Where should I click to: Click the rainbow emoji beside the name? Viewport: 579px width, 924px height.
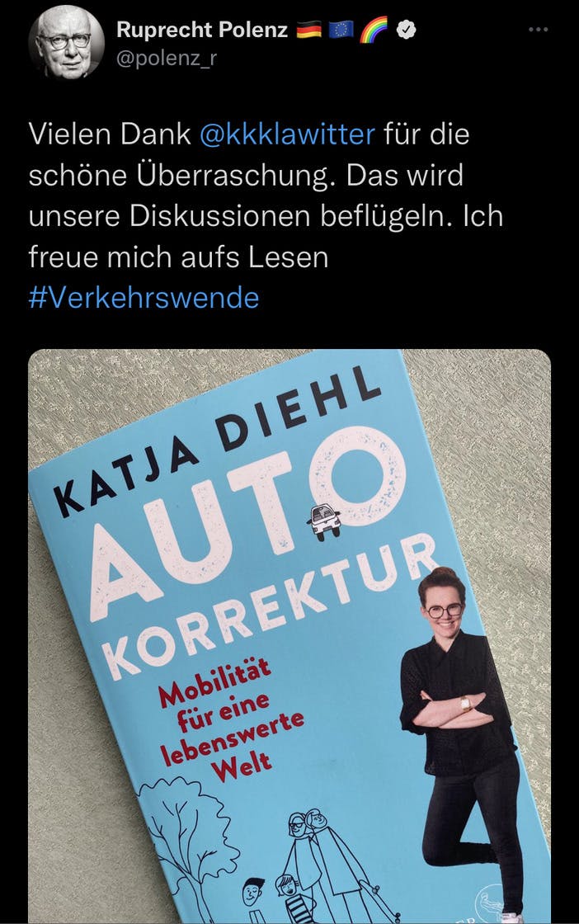(x=374, y=29)
